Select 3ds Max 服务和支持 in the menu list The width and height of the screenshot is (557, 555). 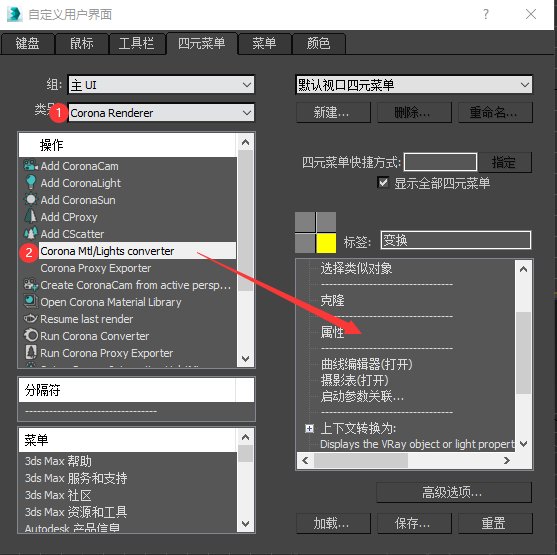(x=76, y=478)
